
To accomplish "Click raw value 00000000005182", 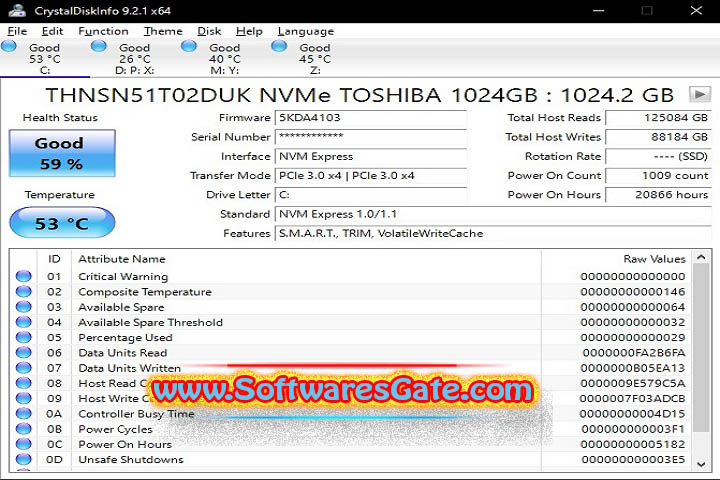I will [633, 444].
